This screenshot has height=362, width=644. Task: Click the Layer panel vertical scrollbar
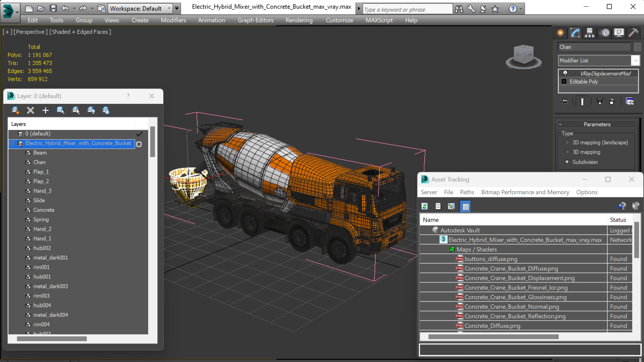153,142
